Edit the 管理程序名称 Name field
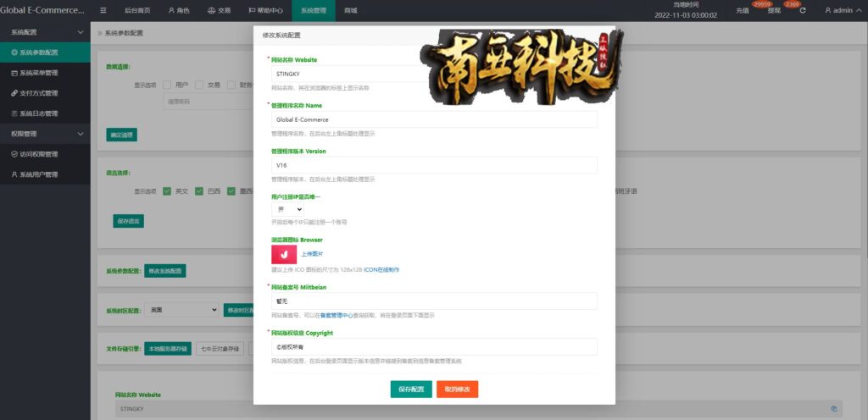This screenshot has width=868, height=420. (x=434, y=119)
